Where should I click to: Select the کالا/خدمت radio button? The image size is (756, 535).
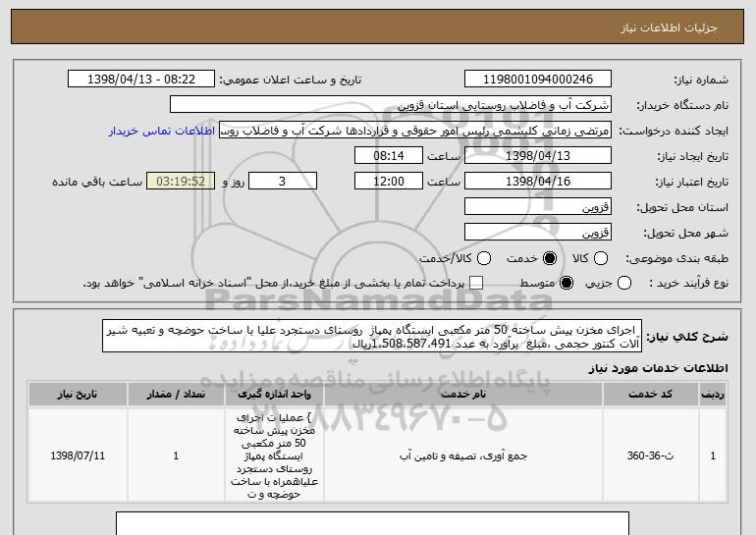pyautogui.click(x=484, y=258)
